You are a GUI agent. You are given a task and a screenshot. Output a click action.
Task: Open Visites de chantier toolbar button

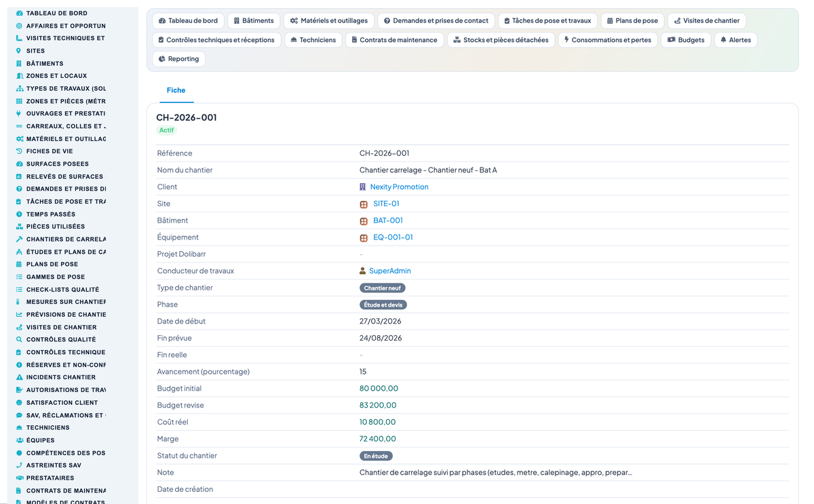click(x=707, y=21)
